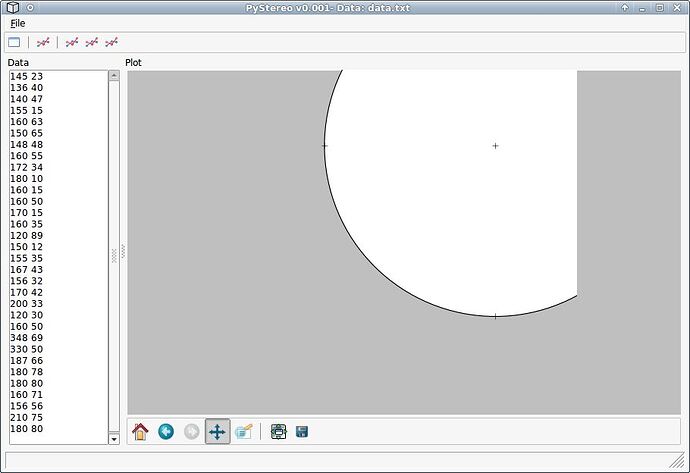Click the splitter handle between Data and Plot

pos(123,252)
